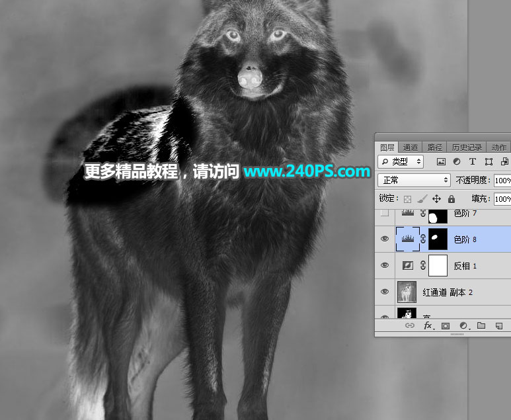511x420 pixels.
Task: Click the 不透明度 opacity value field
Action: (502, 181)
